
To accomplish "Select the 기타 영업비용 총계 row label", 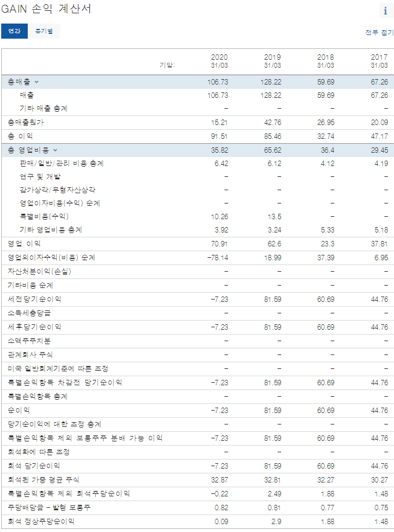I will [51, 229].
